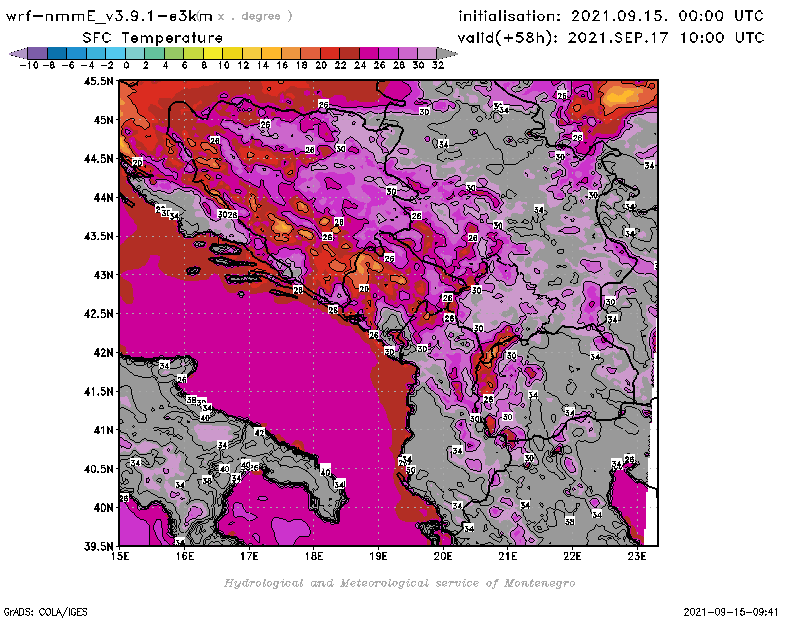Click the '45.5N' latitude label
800x618 pixels.
point(98,81)
